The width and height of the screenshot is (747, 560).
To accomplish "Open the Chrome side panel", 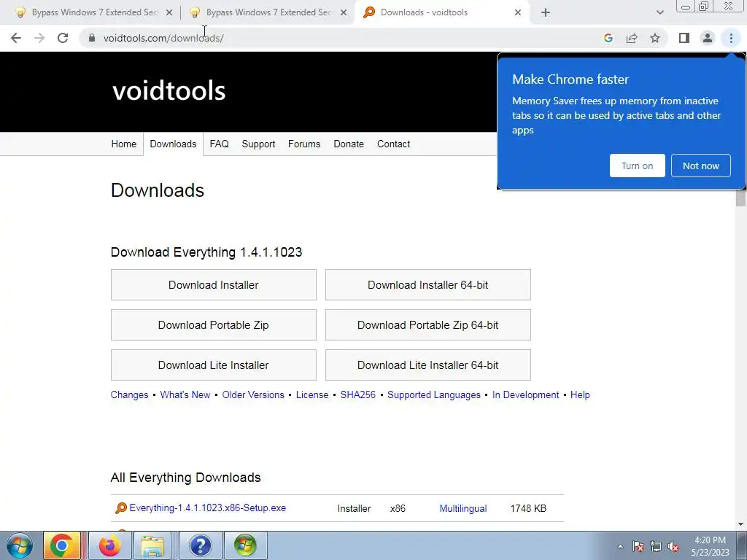I will tap(684, 38).
